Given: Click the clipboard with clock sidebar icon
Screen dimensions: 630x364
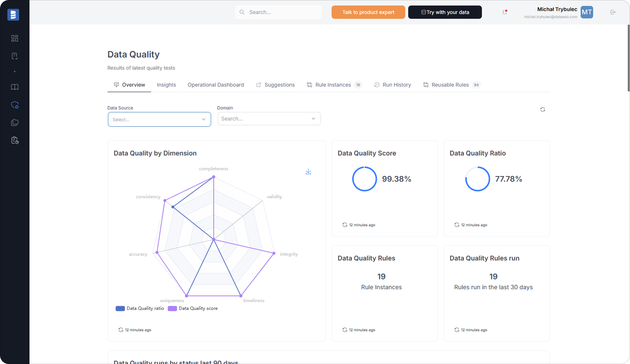Looking at the screenshot, I should (x=15, y=140).
